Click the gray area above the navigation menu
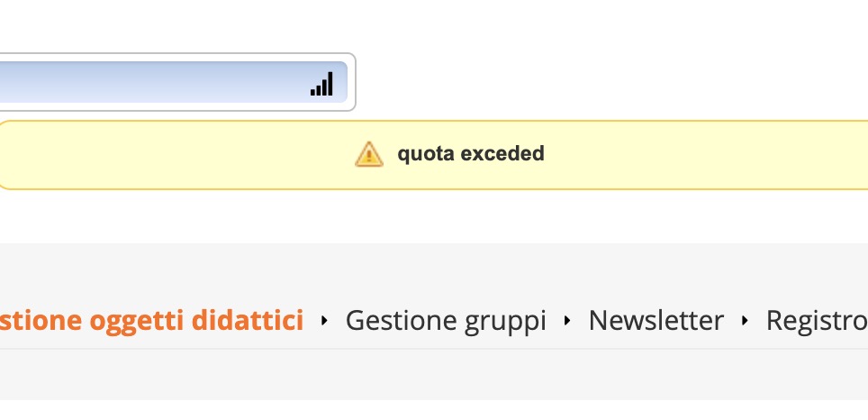The image size is (868, 420). (432, 269)
